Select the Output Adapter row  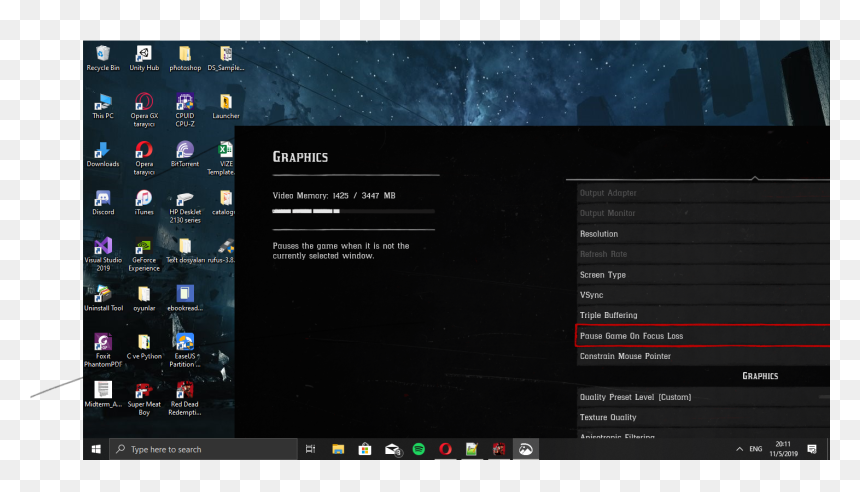pos(703,193)
